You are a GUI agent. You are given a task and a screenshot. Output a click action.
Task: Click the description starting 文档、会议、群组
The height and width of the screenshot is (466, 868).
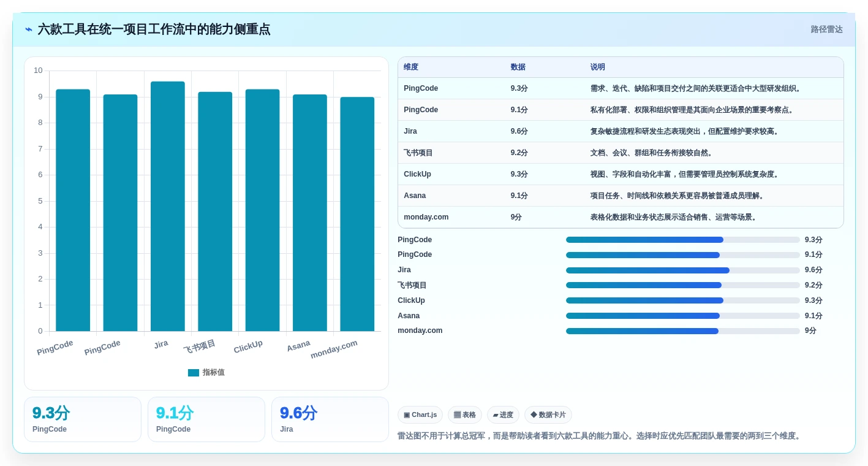click(x=652, y=153)
